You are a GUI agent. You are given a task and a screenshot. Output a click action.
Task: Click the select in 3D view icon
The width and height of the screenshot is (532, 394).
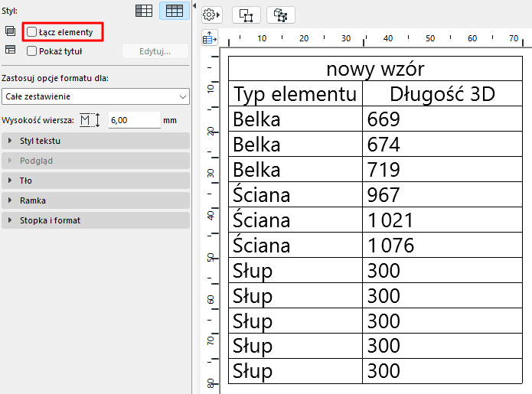pyautogui.click(x=281, y=15)
